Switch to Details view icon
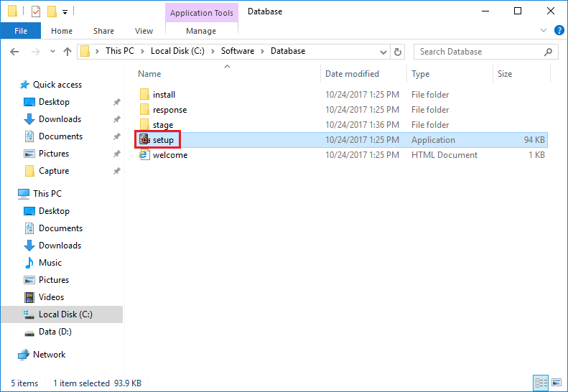Image resolution: width=568 pixels, height=392 pixels. coord(541,383)
